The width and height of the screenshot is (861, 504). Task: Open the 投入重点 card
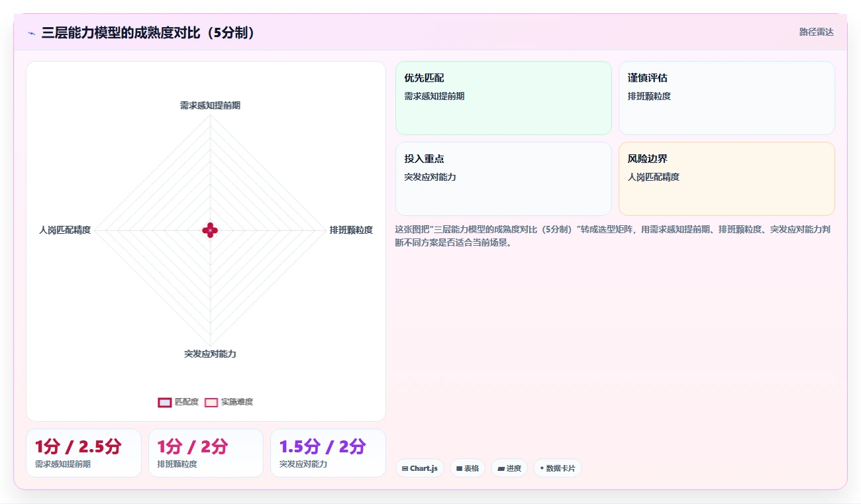pyautogui.click(x=503, y=179)
